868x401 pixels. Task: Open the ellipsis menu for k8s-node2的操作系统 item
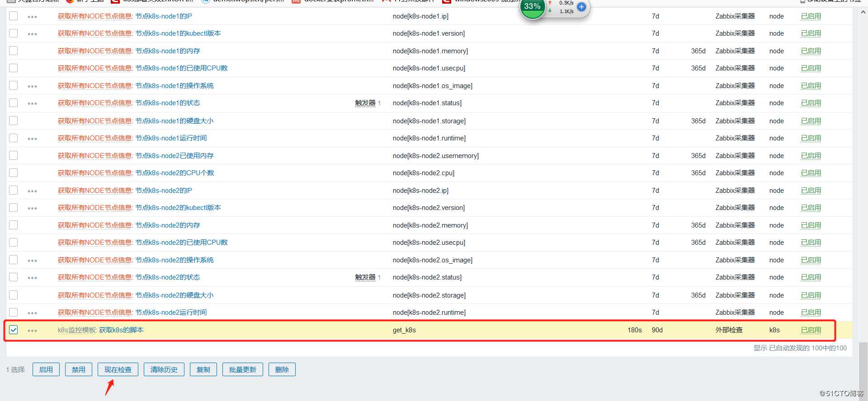(32, 261)
